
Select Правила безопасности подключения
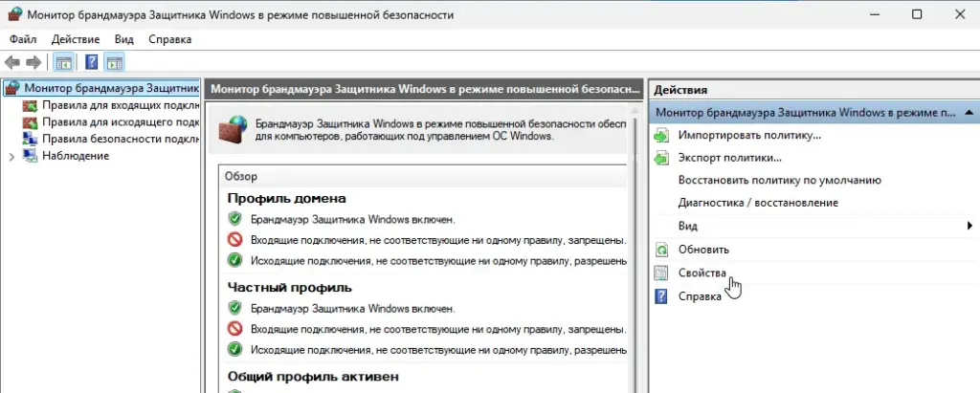coord(121,139)
